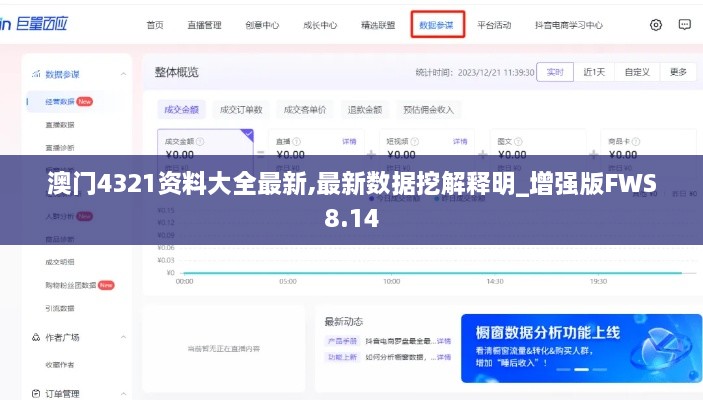Open 数据参谋 in top navigation
The image size is (703, 400).
[x=436, y=25]
